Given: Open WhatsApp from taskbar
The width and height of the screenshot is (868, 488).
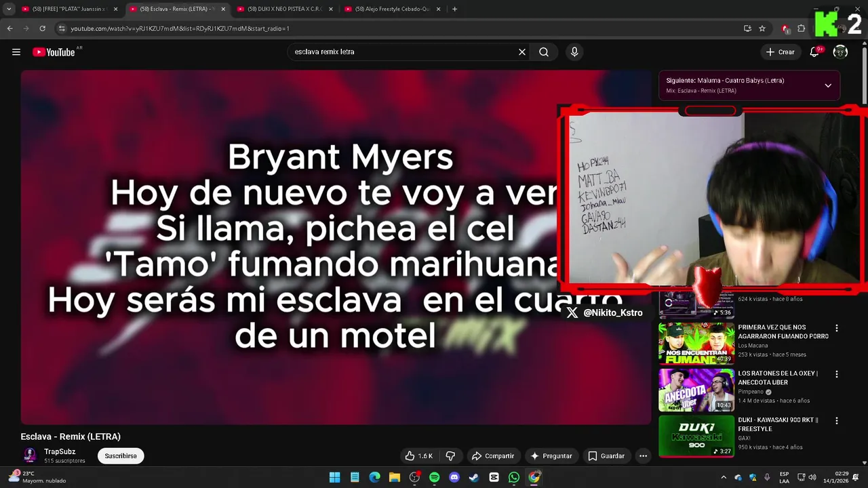Looking at the screenshot, I should [514, 477].
